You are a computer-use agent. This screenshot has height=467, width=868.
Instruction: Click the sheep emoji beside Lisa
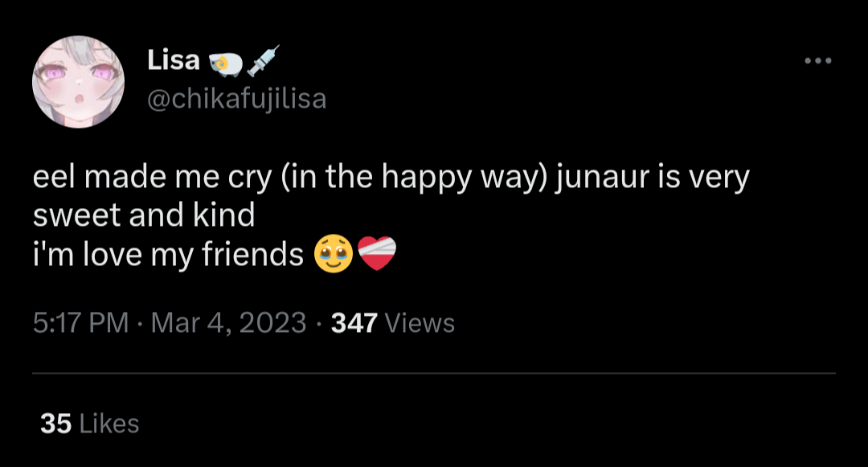coord(225,64)
